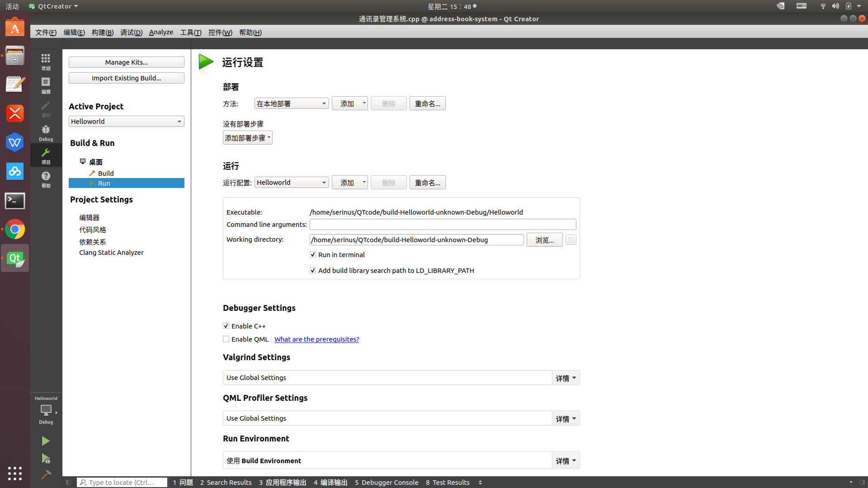Switch to Edit mode in sidebar

coord(46,85)
